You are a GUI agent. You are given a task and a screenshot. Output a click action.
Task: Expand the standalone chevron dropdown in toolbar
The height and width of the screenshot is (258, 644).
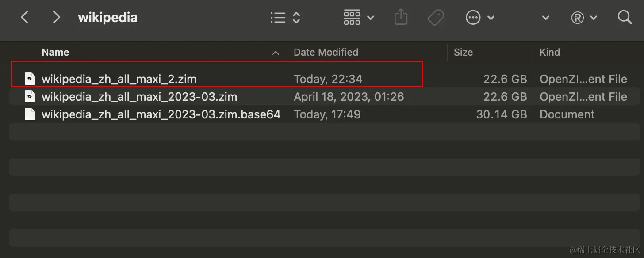tap(546, 18)
